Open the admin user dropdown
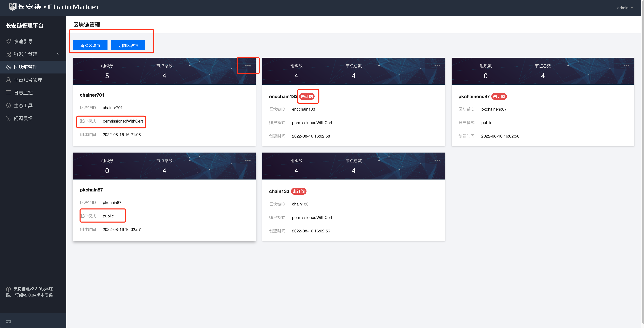 [x=625, y=8]
